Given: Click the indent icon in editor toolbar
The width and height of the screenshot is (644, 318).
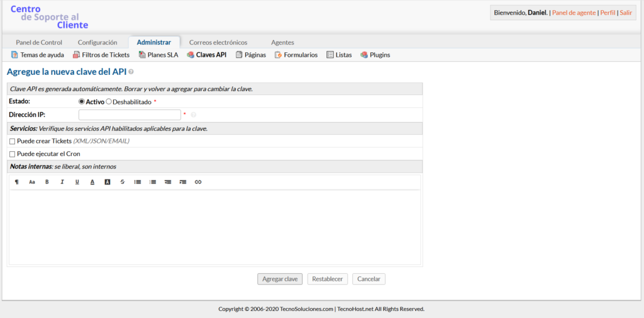Looking at the screenshot, I should [x=183, y=182].
